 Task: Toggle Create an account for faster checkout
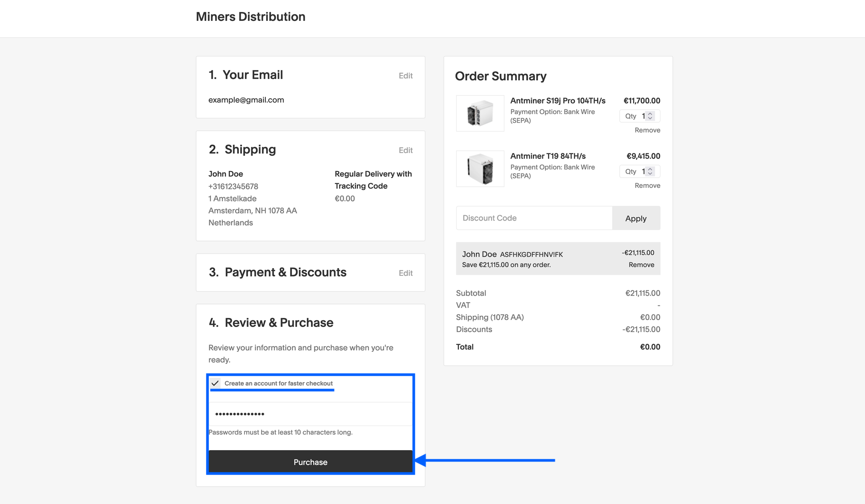tap(216, 383)
